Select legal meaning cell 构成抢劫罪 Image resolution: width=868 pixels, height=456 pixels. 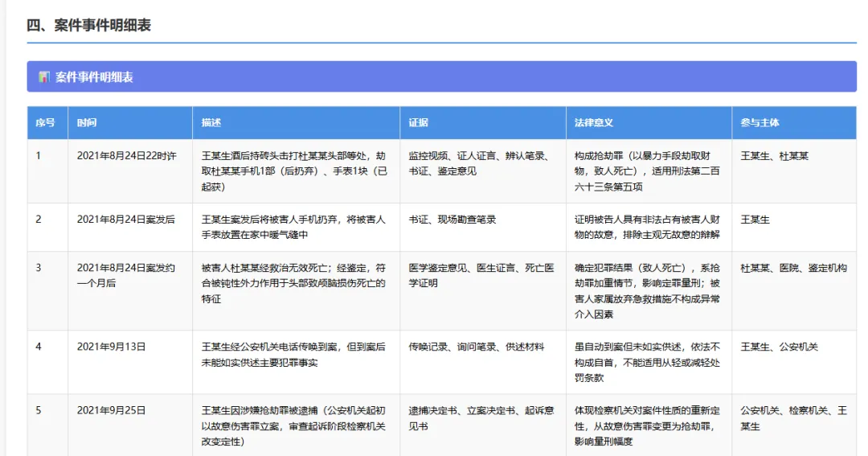tap(647, 171)
